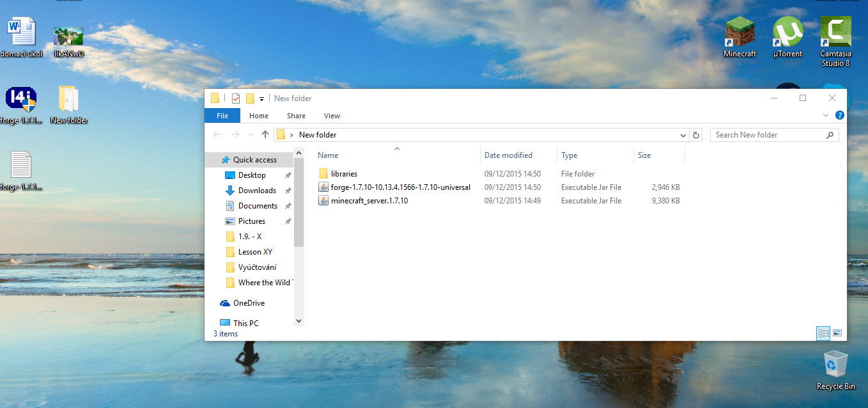
Task: Refresh the New folder view
Action: [696, 135]
